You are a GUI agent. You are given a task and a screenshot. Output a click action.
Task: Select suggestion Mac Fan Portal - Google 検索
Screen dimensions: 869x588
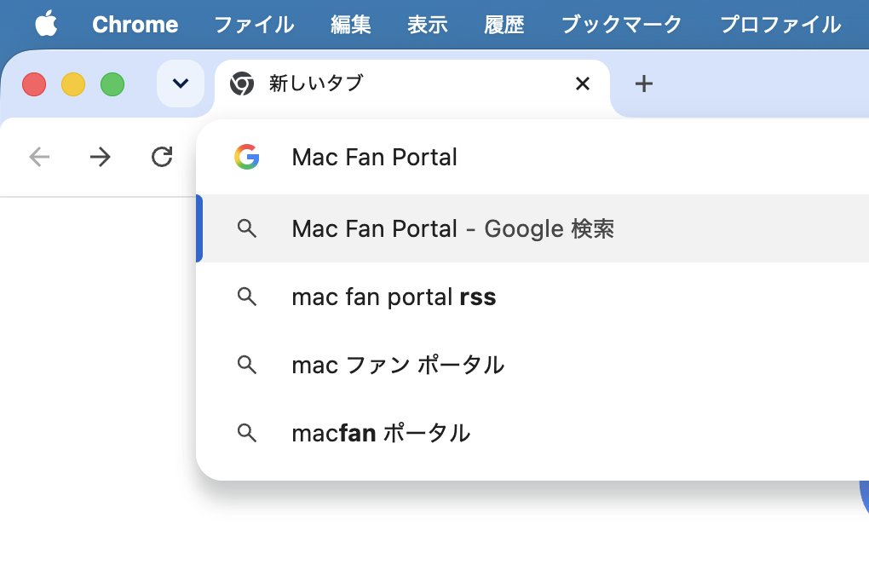tap(532, 228)
